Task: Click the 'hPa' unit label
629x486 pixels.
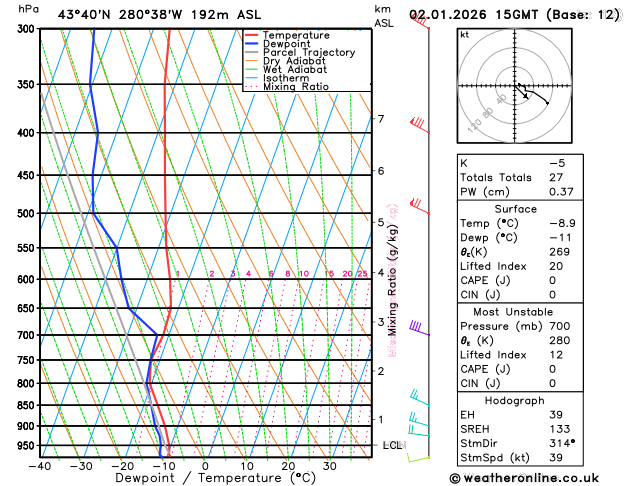Action: coord(28,9)
